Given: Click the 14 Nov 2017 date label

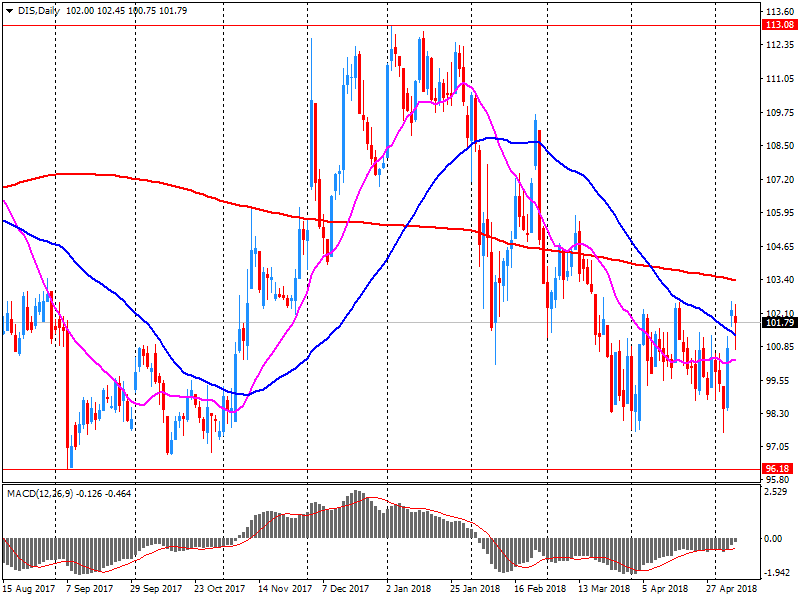Looking at the screenshot, I should tap(285, 588).
